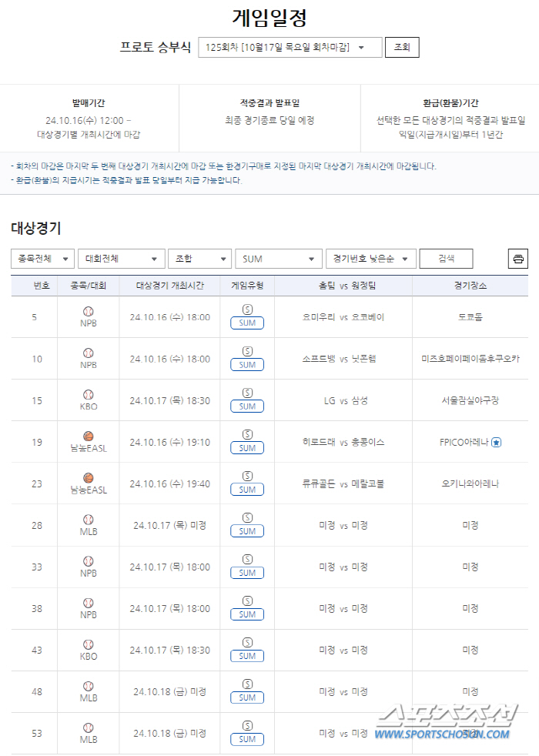Image resolution: width=539 pixels, height=756 pixels.
Task: Open the SUM game type dropdown
Action: click(279, 259)
